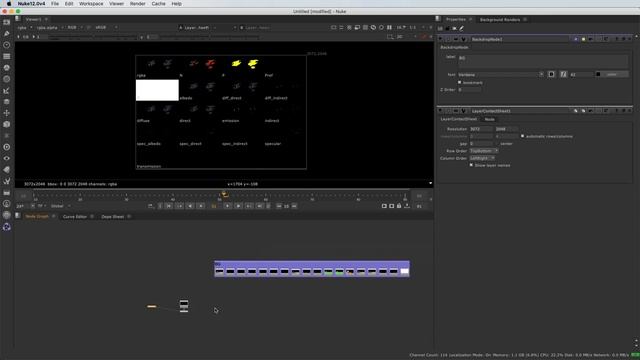Viewport: 640px width, 360px height.
Task: Switch to the Dope Sheet tab
Action: (x=113, y=217)
